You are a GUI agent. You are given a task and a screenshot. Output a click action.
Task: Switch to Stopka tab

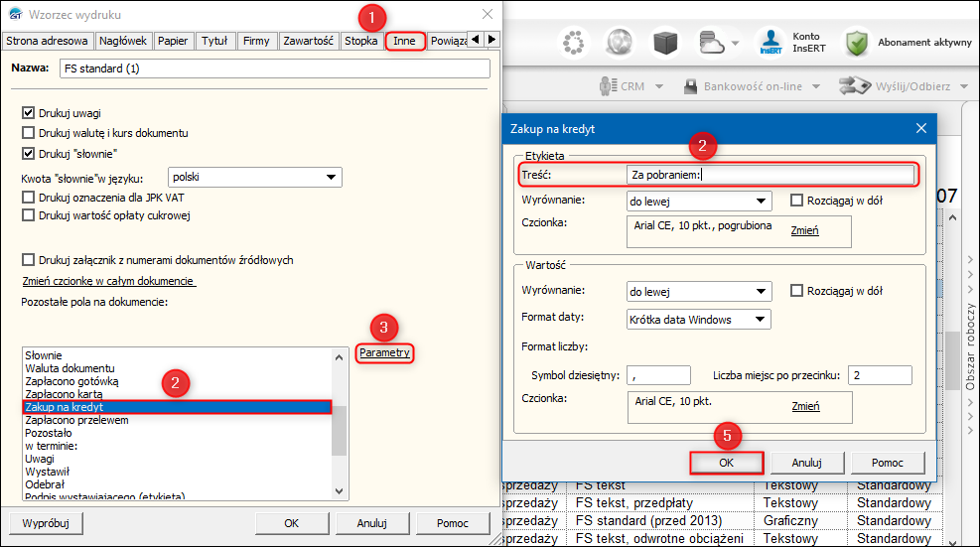click(361, 41)
